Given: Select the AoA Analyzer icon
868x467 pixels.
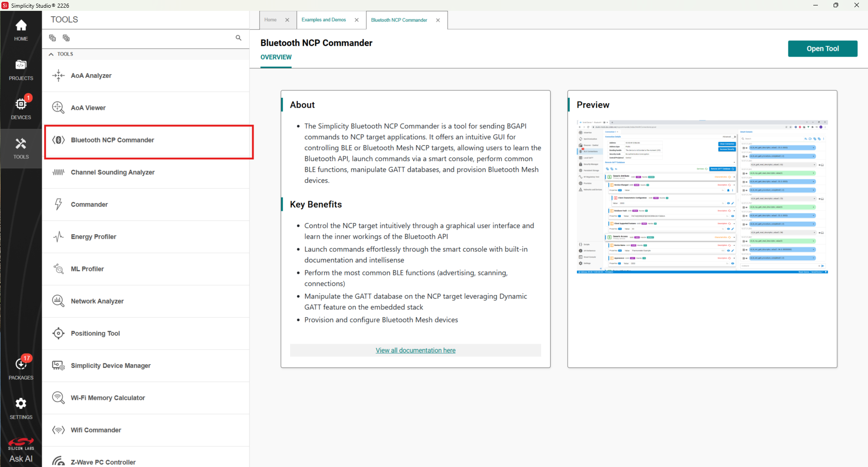Looking at the screenshot, I should [58, 76].
